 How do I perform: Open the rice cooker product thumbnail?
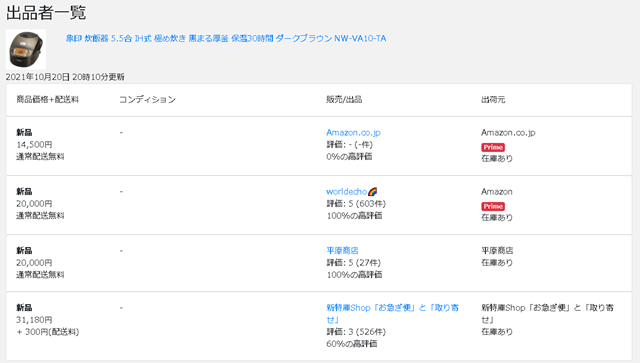(x=26, y=49)
